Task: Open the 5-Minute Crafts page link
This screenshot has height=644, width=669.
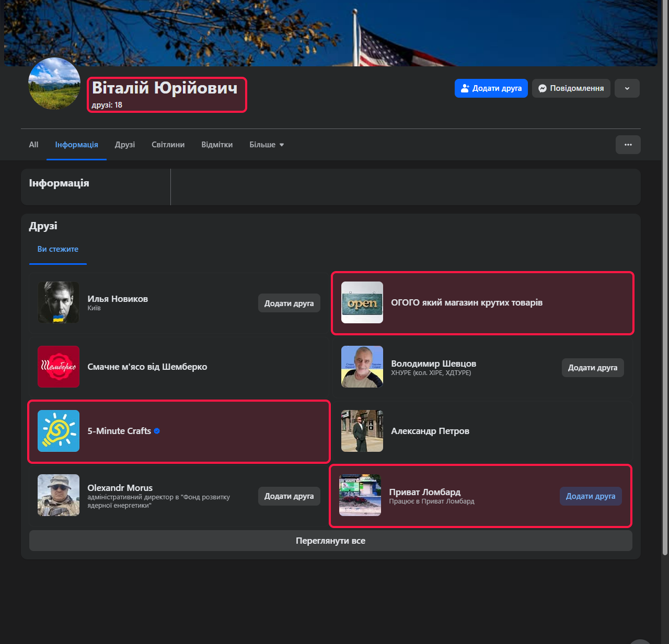Action: coord(119,431)
